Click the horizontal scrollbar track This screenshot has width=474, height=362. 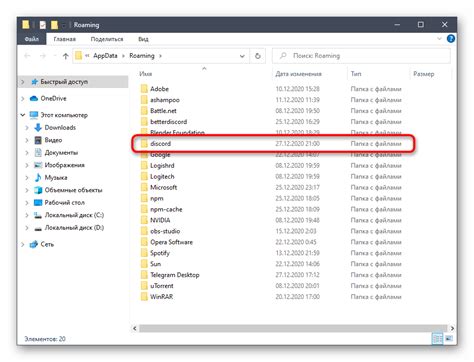(x=293, y=328)
